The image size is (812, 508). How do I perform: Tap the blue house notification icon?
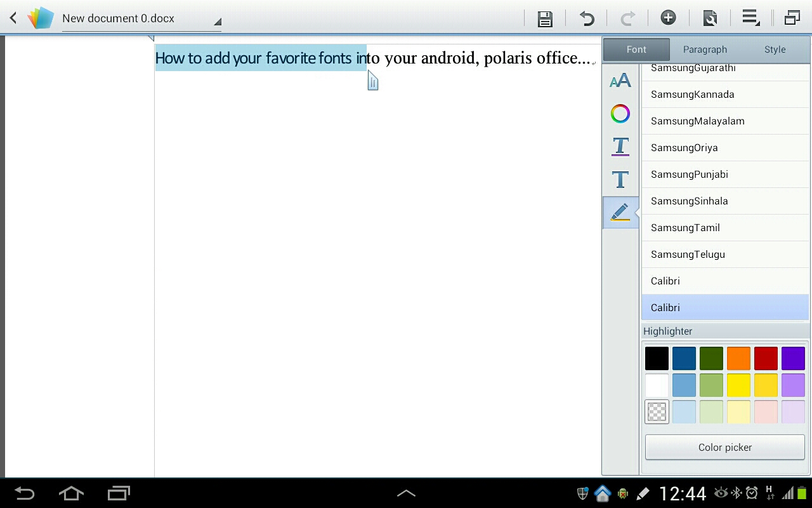click(602, 493)
